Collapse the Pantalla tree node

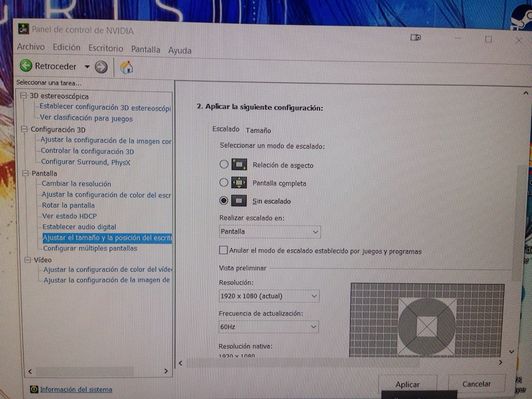click(x=26, y=173)
